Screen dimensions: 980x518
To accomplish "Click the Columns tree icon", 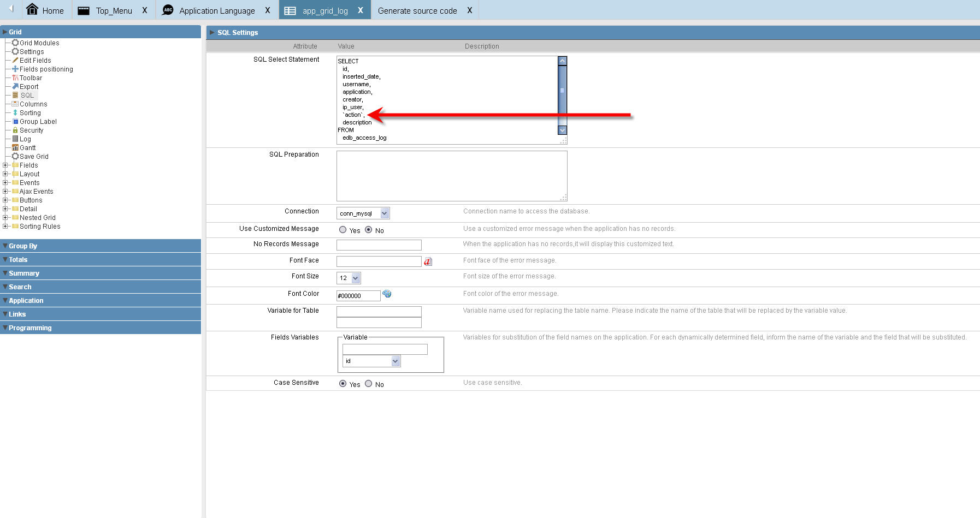I will pyautogui.click(x=15, y=104).
